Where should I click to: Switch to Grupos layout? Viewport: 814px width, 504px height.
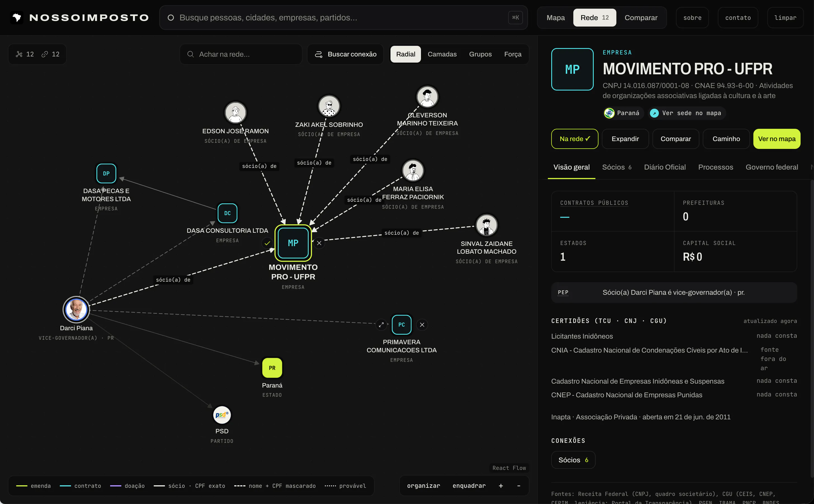480,54
